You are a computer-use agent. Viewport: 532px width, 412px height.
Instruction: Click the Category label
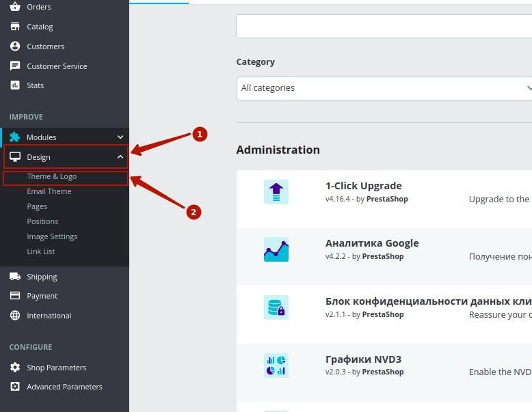tap(256, 62)
